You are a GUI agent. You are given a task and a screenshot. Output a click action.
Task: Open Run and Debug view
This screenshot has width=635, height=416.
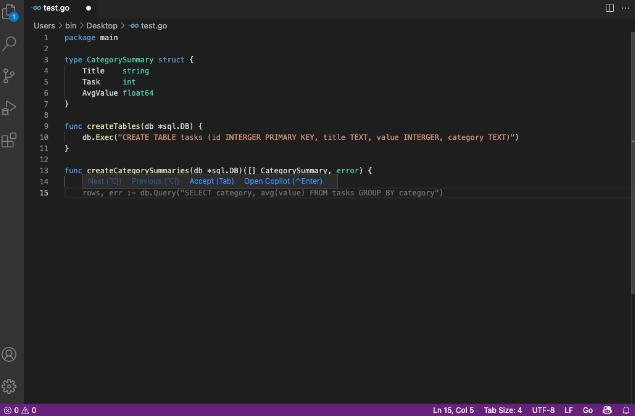[x=10, y=108]
